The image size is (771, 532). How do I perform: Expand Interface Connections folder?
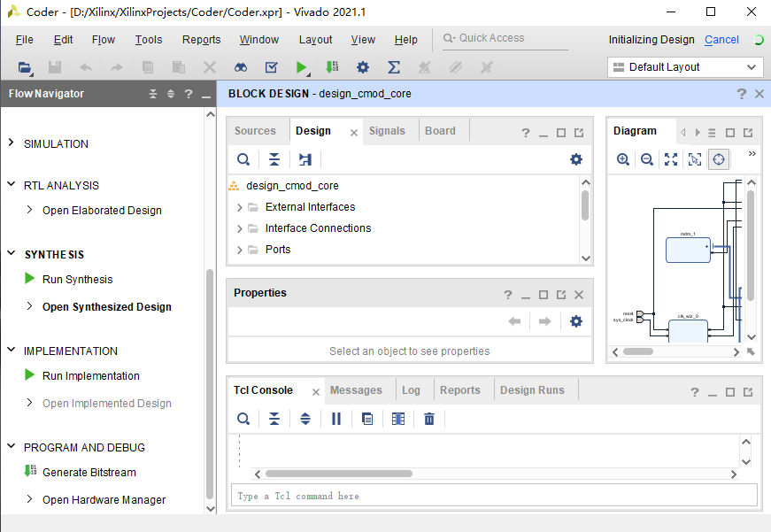tap(240, 228)
